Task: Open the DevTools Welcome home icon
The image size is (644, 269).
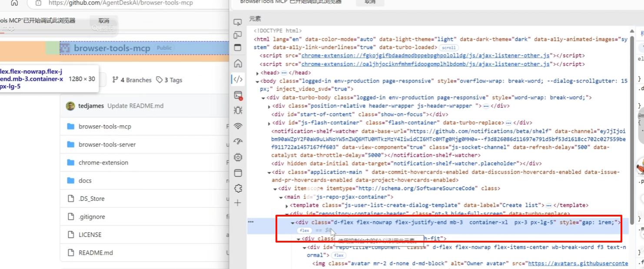Action: [x=238, y=64]
